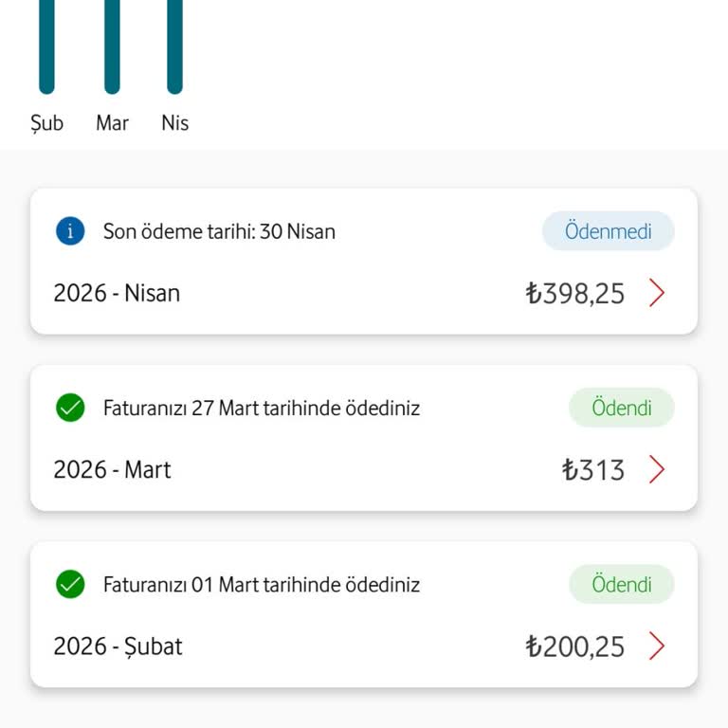Tap the ₺398,25 amount
Viewport: 728px width, 728px height.
tap(575, 293)
